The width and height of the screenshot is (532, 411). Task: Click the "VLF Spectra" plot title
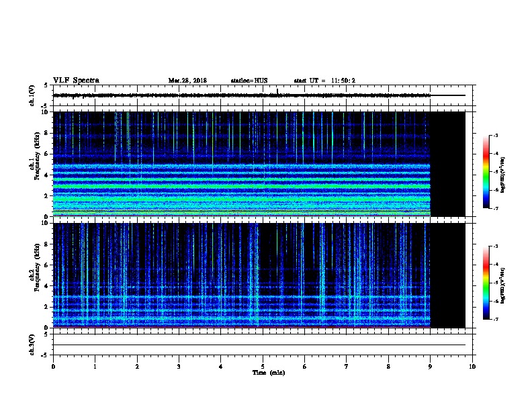point(76,81)
